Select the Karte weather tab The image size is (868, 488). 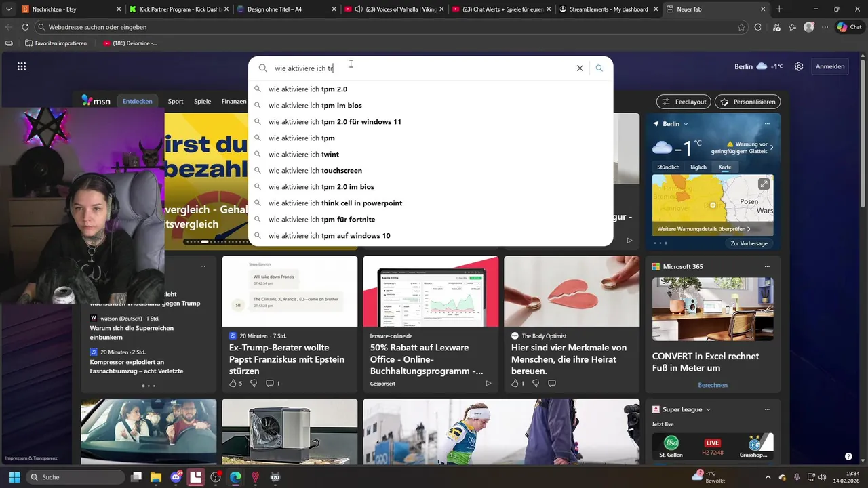[725, 167]
